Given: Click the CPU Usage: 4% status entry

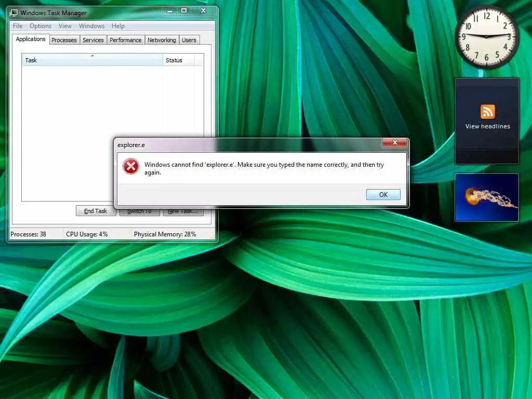Looking at the screenshot, I should coord(87,234).
